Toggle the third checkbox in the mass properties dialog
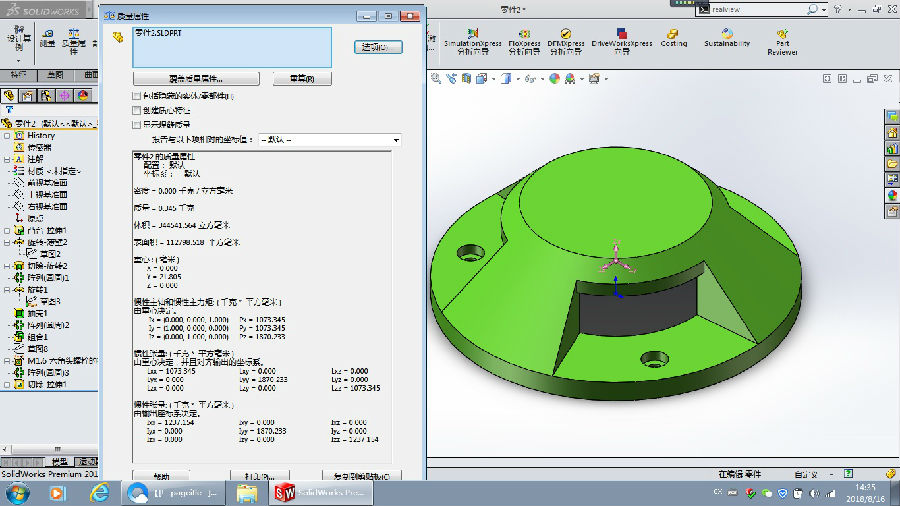900x506 pixels. pos(136,125)
